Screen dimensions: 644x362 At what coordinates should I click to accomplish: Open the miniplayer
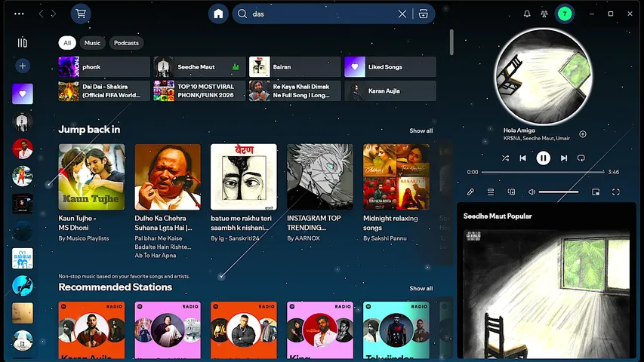pos(596,192)
